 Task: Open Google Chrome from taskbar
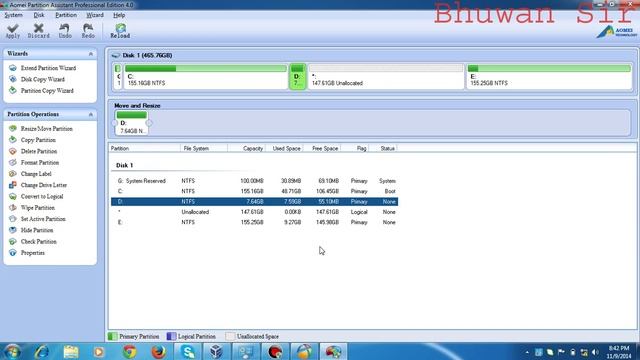tap(130, 351)
